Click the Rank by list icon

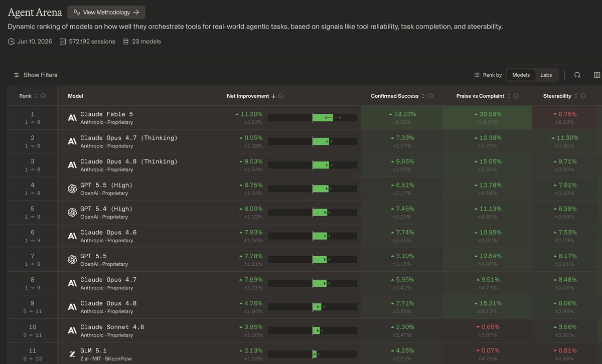point(477,75)
